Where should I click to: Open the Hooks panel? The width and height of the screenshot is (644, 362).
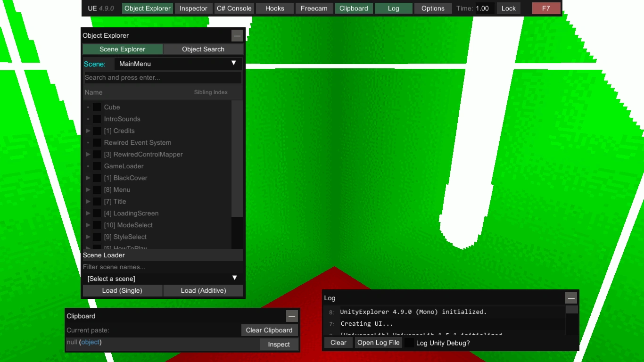(x=274, y=8)
